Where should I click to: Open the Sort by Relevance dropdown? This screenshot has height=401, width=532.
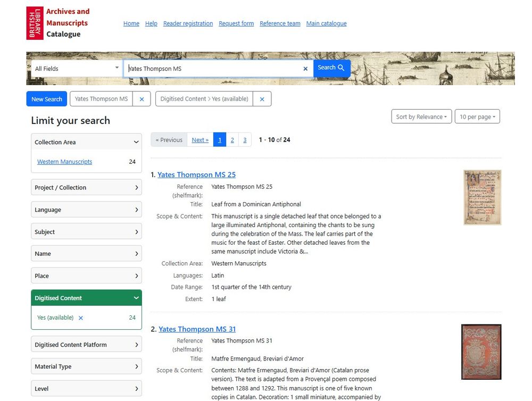[421, 116]
